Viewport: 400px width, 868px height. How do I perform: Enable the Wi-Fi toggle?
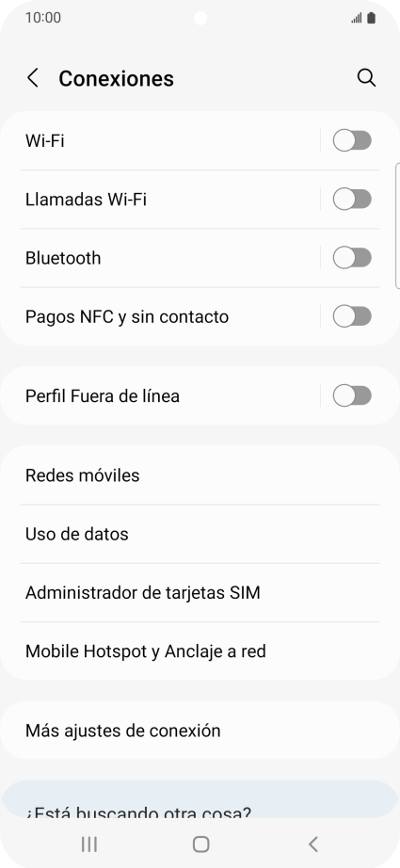click(352, 140)
